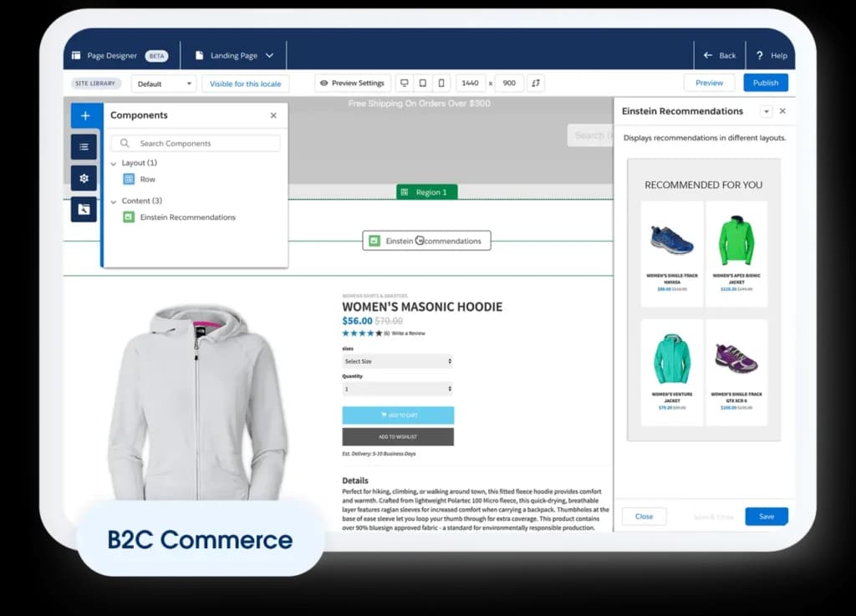The width and height of the screenshot is (856, 616).
Task: Click the Details heading
Action: pyautogui.click(x=355, y=481)
